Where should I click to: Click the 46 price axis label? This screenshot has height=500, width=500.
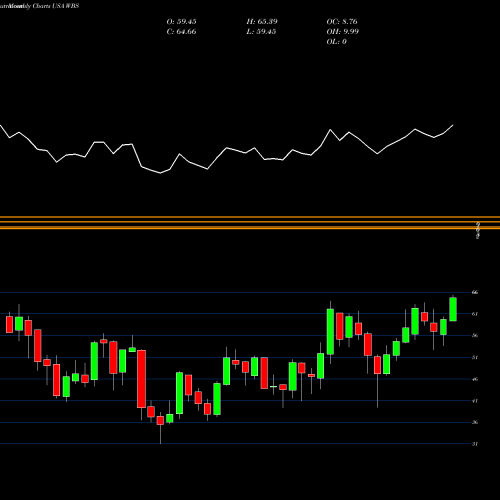pyautogui.click(x=475, y=379)
